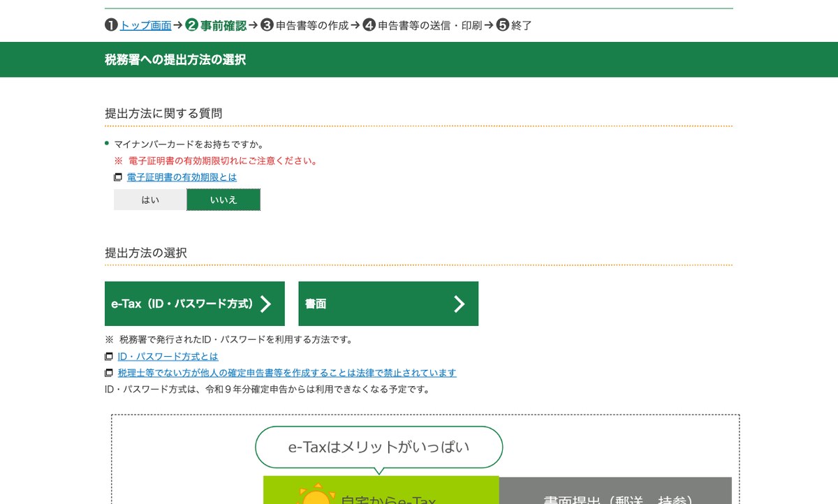Click 提出方法の選択 heading
The width and height of the screenshot is (838, 504).
click(x=146, y=253)
